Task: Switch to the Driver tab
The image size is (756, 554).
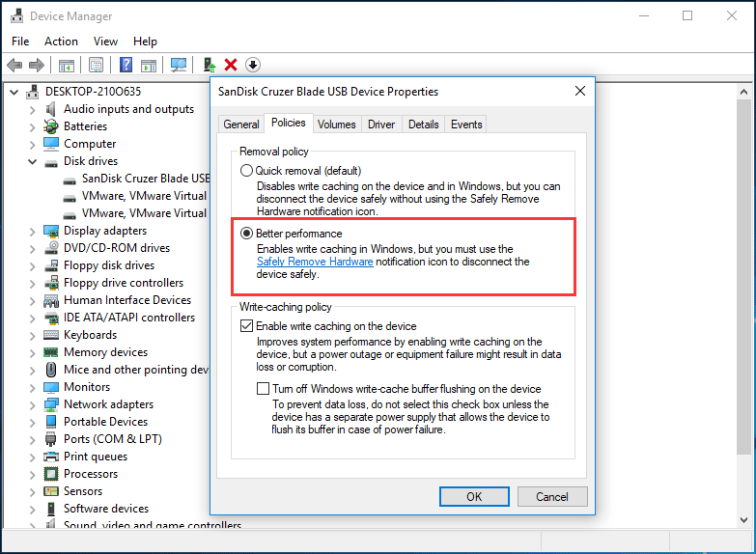Action: [381, 125]
